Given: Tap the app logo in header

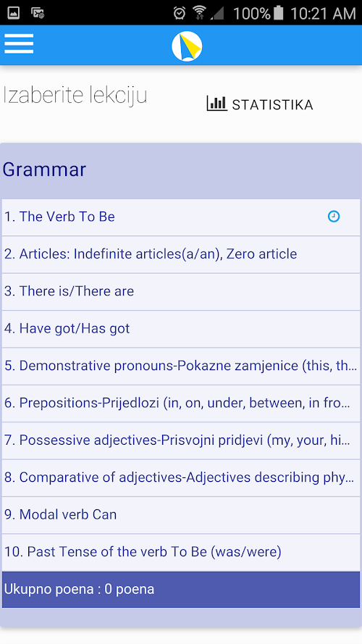Looking at the screenshot, I should pos(187,46).
